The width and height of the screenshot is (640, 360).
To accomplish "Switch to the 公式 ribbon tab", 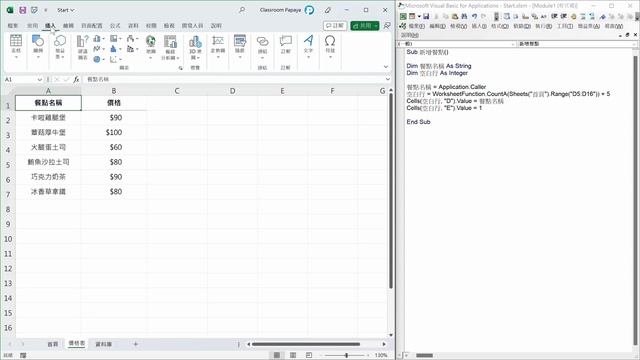I will [115, 26].
